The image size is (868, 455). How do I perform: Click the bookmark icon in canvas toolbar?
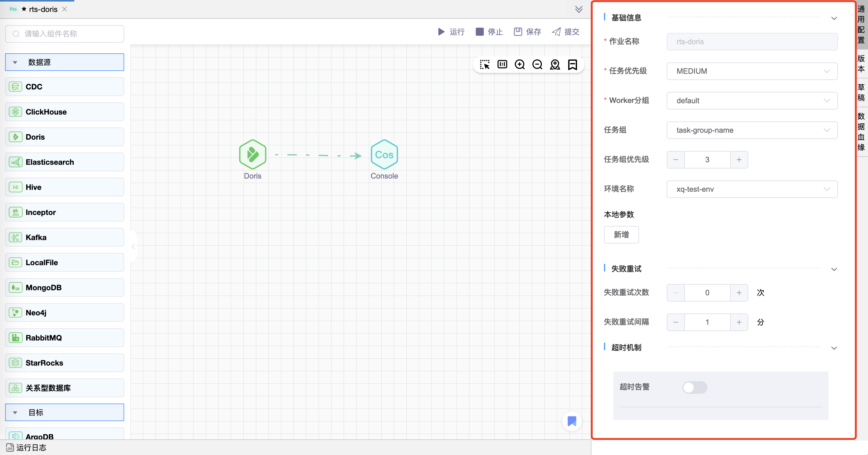[572, 64]
